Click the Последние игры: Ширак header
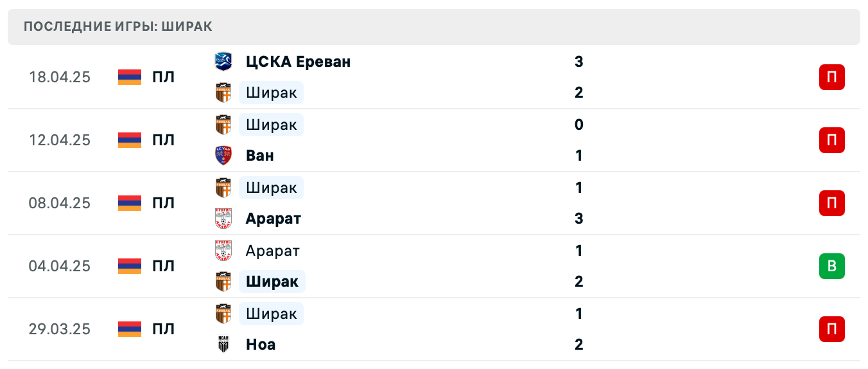Viewport: 868px width, 369px height. click(117, 26)
